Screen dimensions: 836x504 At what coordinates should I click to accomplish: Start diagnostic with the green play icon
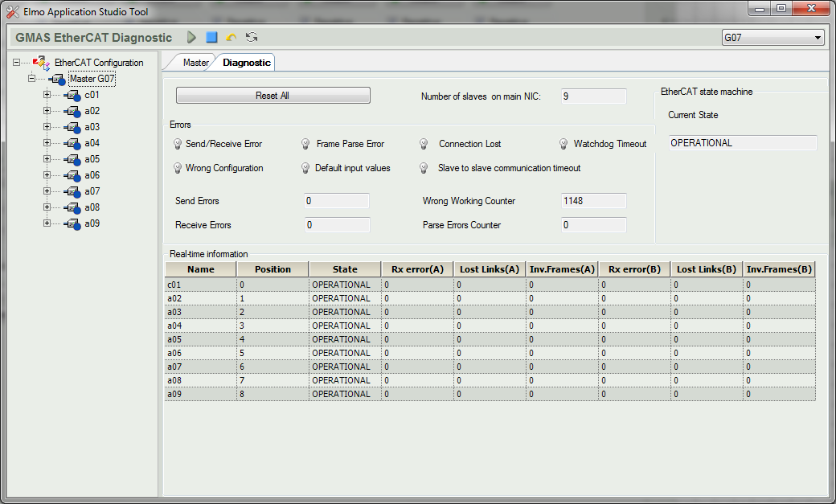pyautogui.click(x=191, y=37)
